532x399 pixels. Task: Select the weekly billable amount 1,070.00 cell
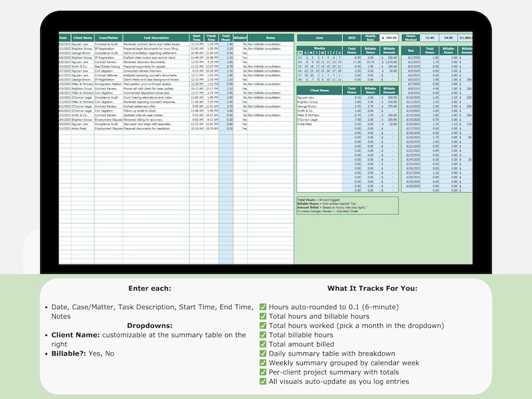click(389, 62)
